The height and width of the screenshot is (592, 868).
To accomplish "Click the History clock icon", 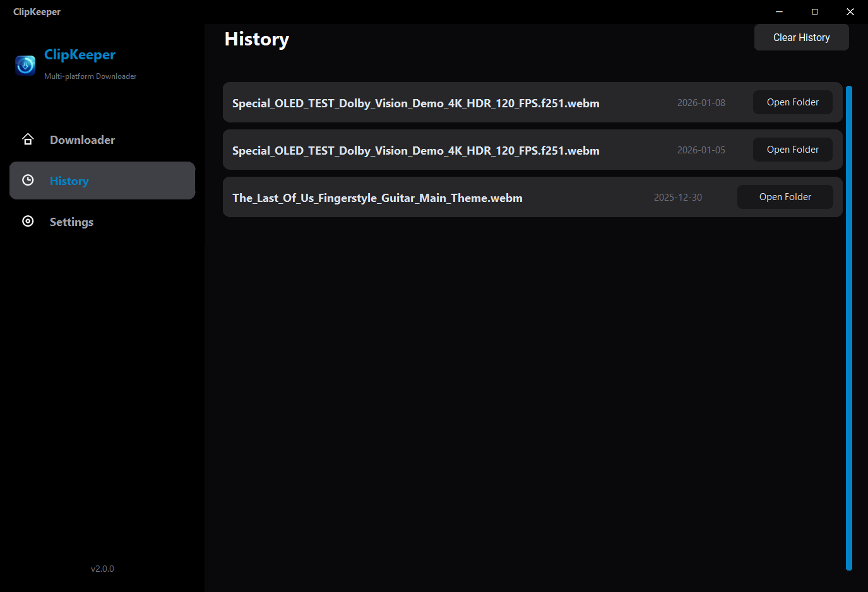I will point(28,181).
